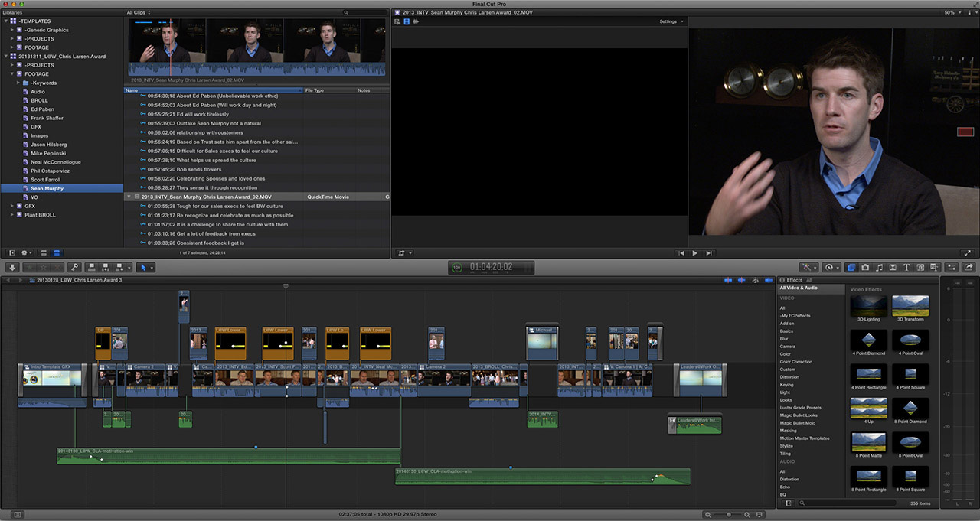The height and width of the screenshot is (521, 980).
Task: Close the Effects browser panel
Action: [782, 280]
